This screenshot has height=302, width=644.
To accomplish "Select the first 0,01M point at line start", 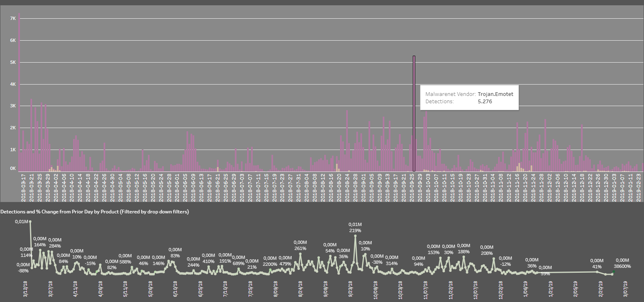I will (30, 222).
